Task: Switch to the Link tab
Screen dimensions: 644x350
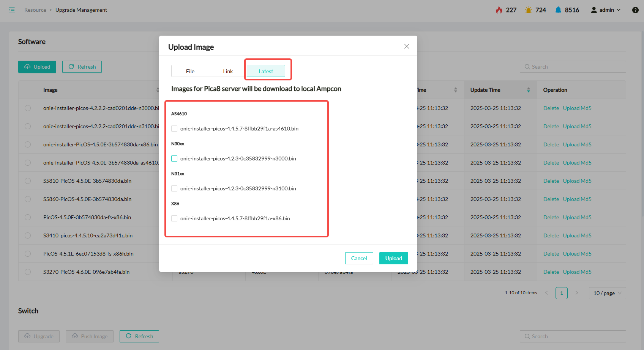Action: [x=228, y=71]
